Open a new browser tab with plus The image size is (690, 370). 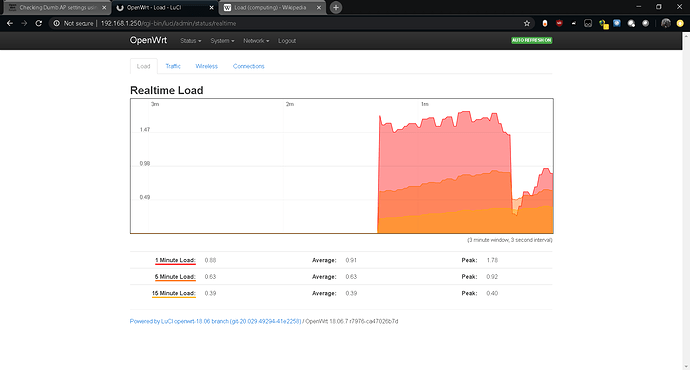point(336,7)
